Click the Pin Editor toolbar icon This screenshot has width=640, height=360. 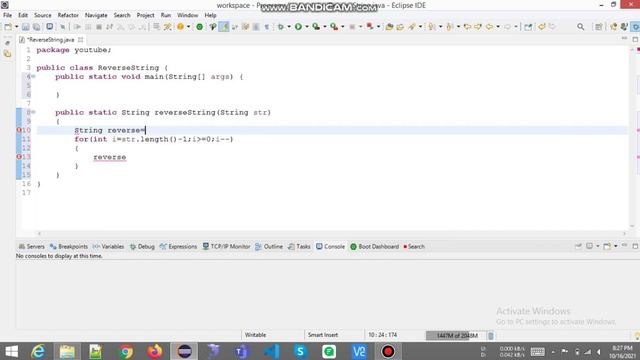528,27
